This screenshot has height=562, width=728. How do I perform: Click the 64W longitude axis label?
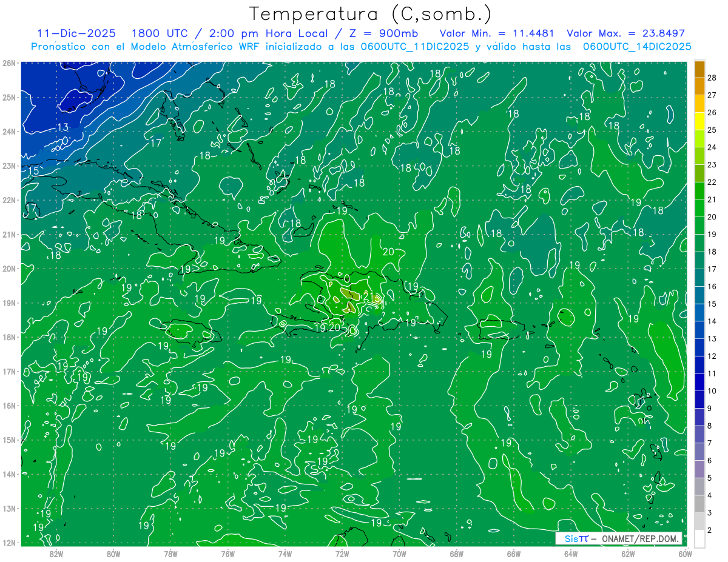[571, 554]
